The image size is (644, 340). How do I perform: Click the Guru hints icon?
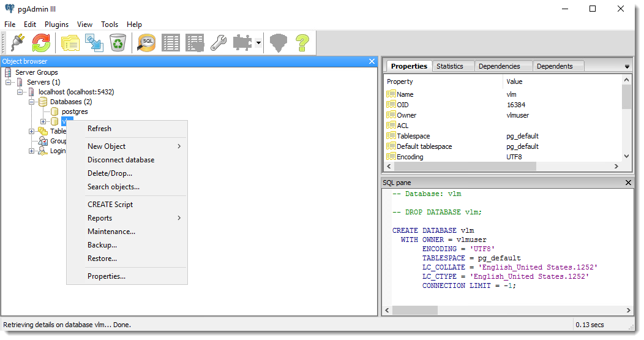(x=278, y=42)
